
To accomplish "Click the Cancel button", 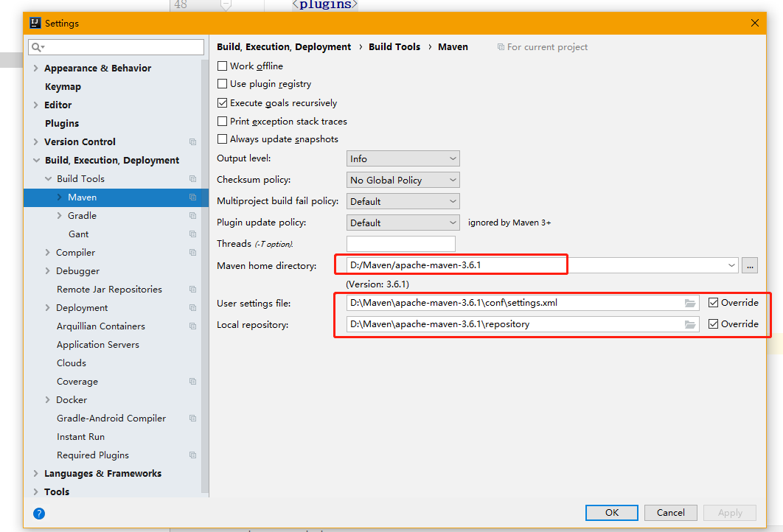I will 671,513.
